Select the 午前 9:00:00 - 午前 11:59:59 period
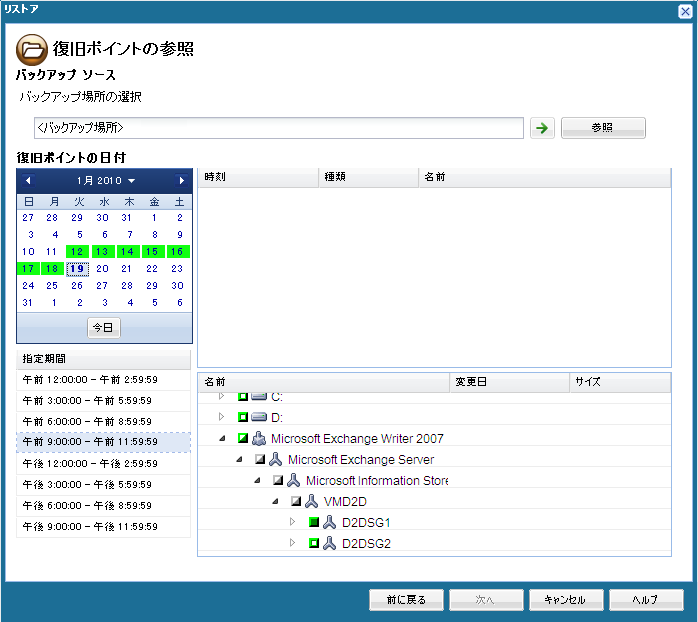 point(103,441)
